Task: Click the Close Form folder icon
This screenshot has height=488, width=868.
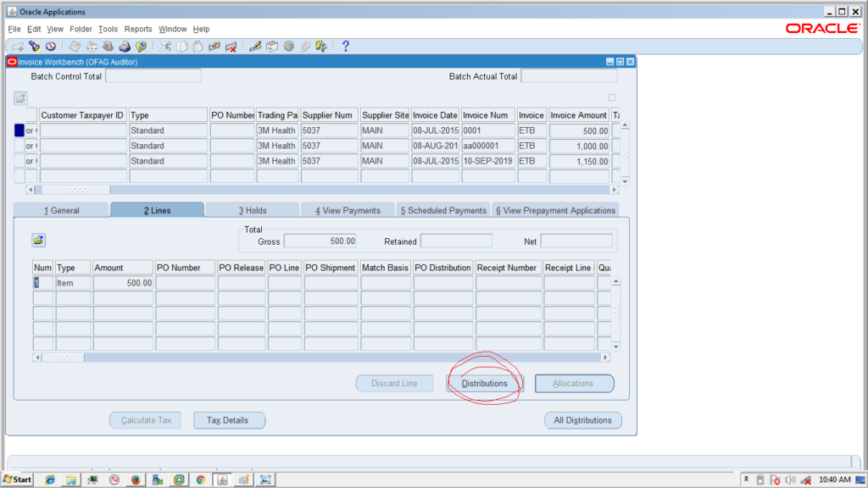Action: [142, 47]
